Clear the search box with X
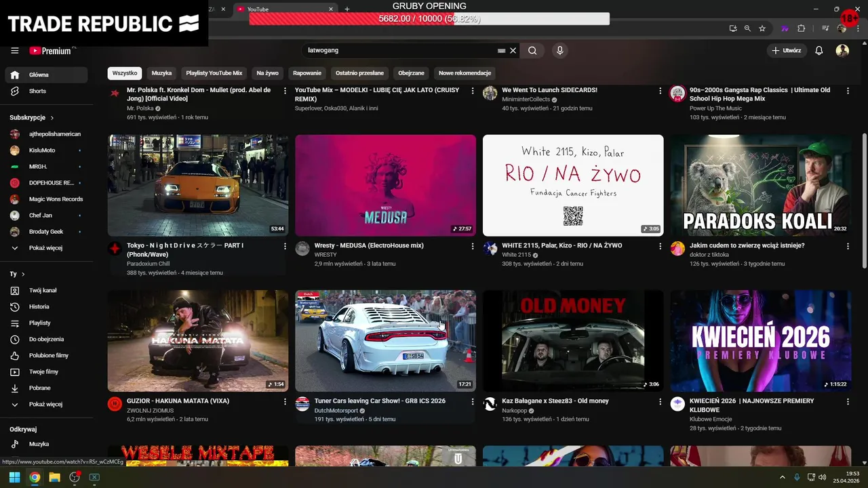 point(513,50)
